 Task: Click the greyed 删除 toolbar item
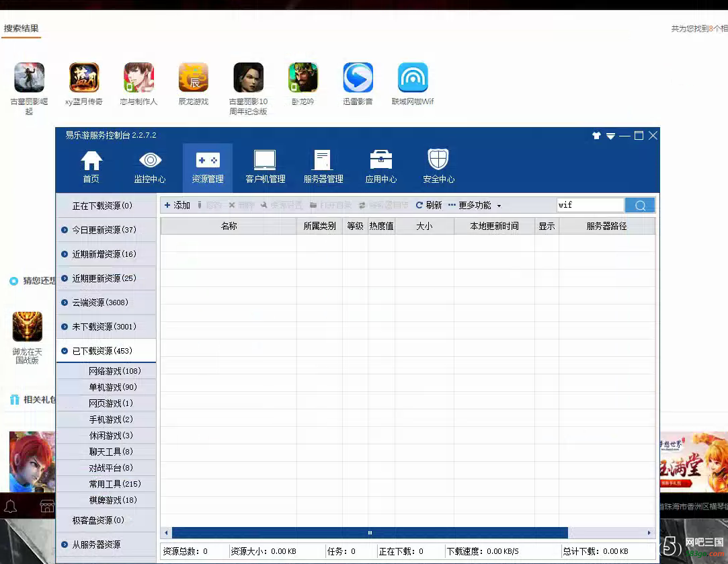click(242, 205)
